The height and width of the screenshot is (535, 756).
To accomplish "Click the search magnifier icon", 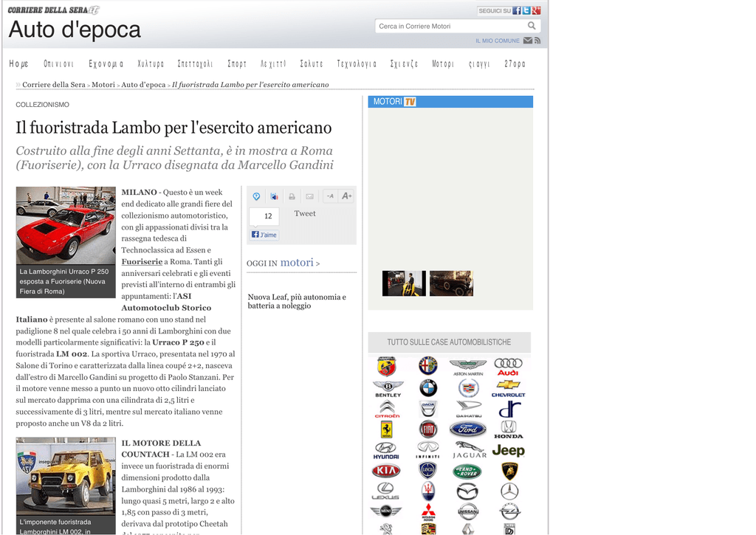I will click(x=532, y=26).
